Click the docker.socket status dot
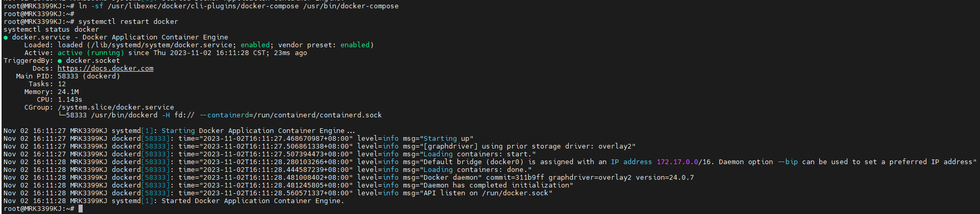The image size is (980, 214). (60, 61)
